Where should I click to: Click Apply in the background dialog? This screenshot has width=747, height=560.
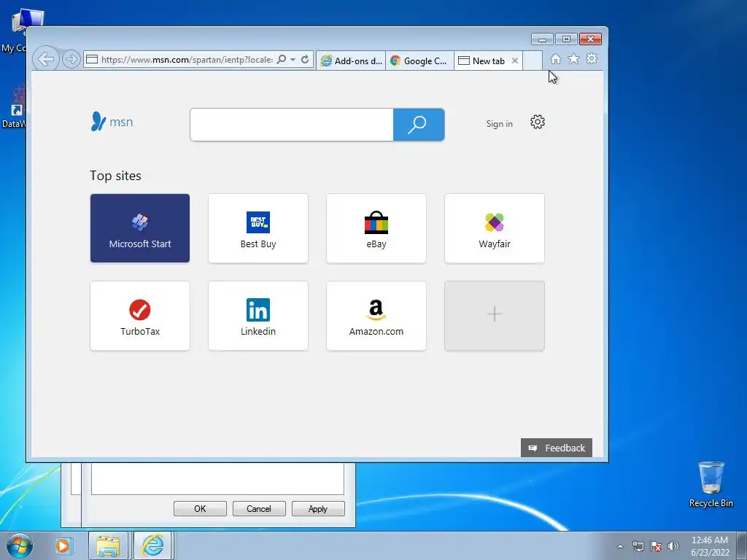(318, 508)
